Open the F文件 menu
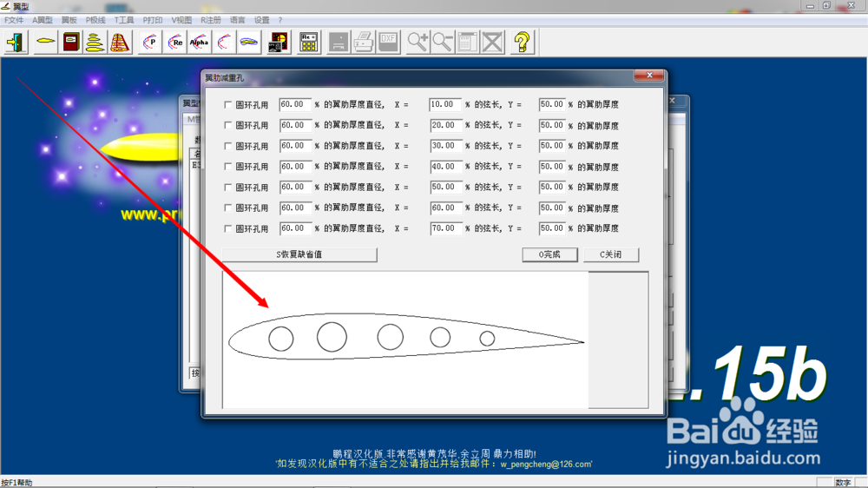868x488 pixels. (x=14, y=20)
